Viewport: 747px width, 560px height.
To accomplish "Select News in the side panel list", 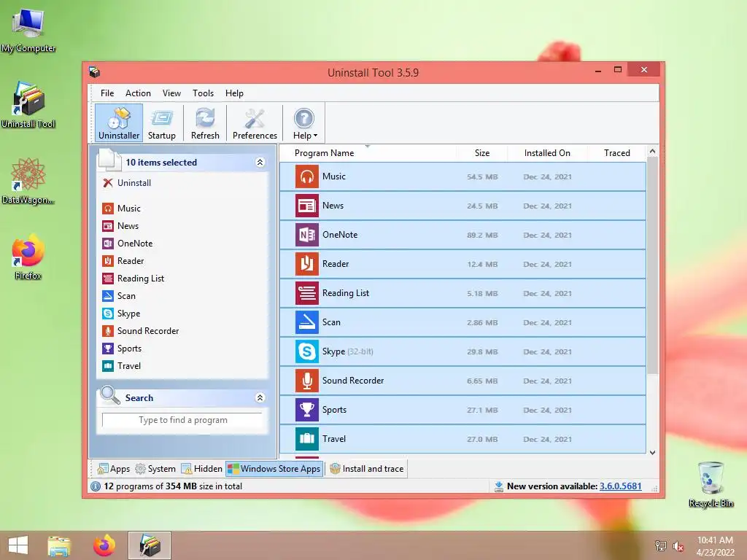I will coord(120,226).
